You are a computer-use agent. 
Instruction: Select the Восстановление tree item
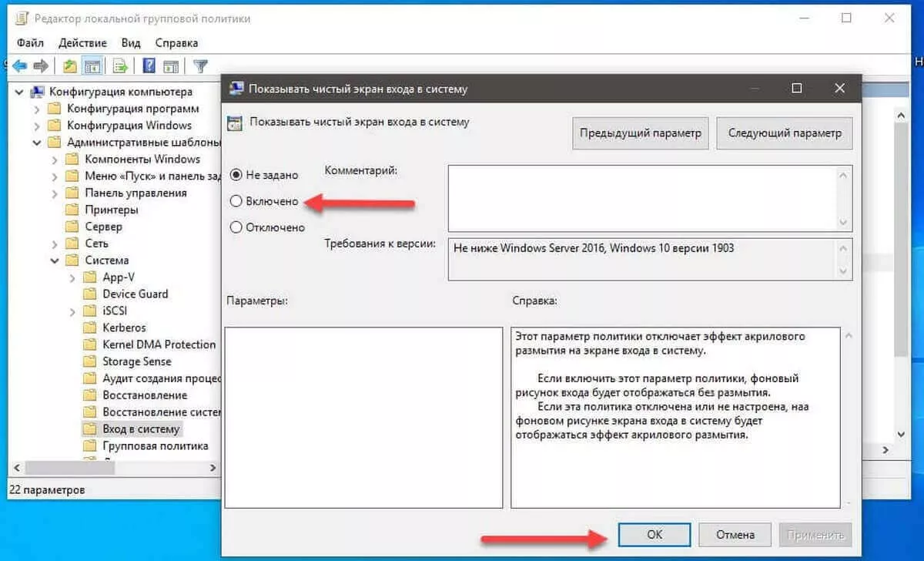coord(145,395)
